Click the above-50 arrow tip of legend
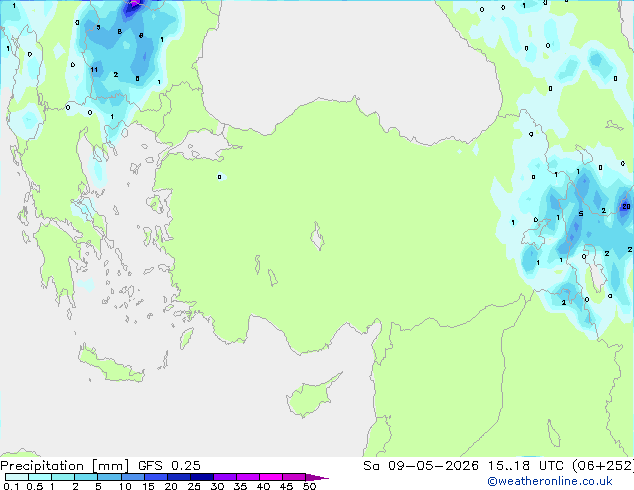This screenshot has height=490, width=634. coord(317,477)
